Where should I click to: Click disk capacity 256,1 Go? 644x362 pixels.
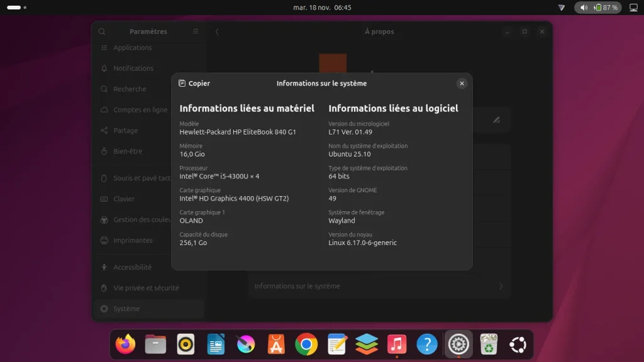[x=193, y=243]
